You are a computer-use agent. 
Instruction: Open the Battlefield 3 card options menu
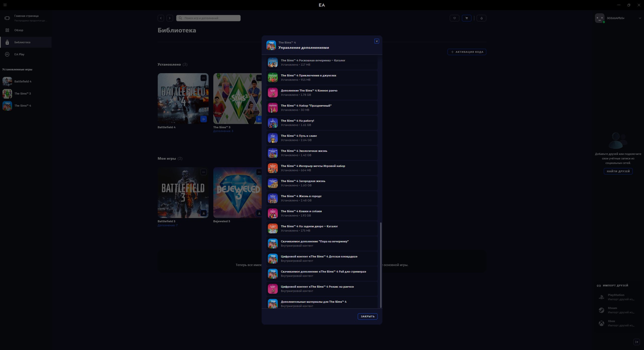pos(204,172)
